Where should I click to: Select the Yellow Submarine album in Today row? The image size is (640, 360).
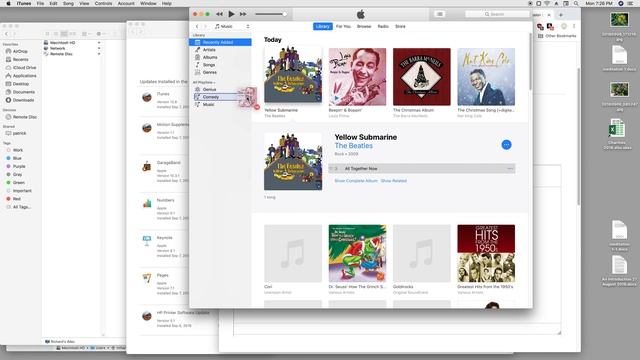[x=293, y=75]
